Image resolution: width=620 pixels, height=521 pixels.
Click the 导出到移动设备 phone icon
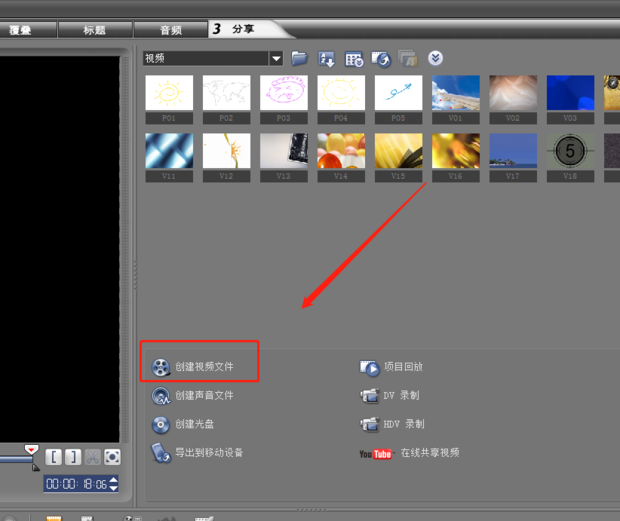(161, 453)
